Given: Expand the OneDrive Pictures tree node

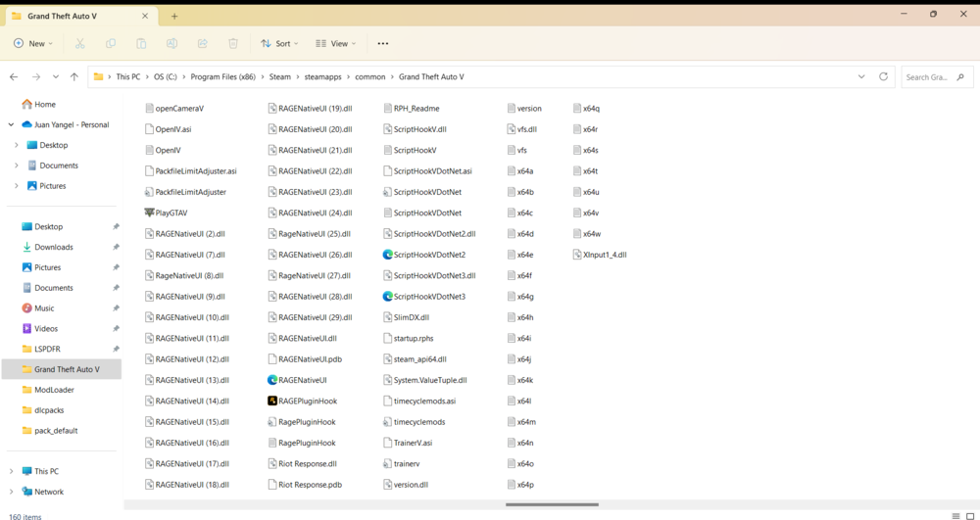Looking at the screenshot, I should pyautogui.click(x=17, y=186).
